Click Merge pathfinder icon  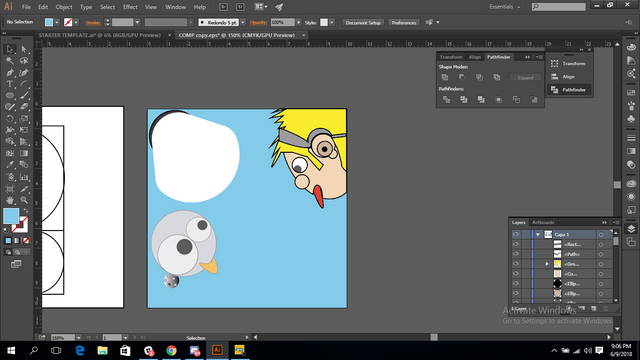tap(481, 99)
